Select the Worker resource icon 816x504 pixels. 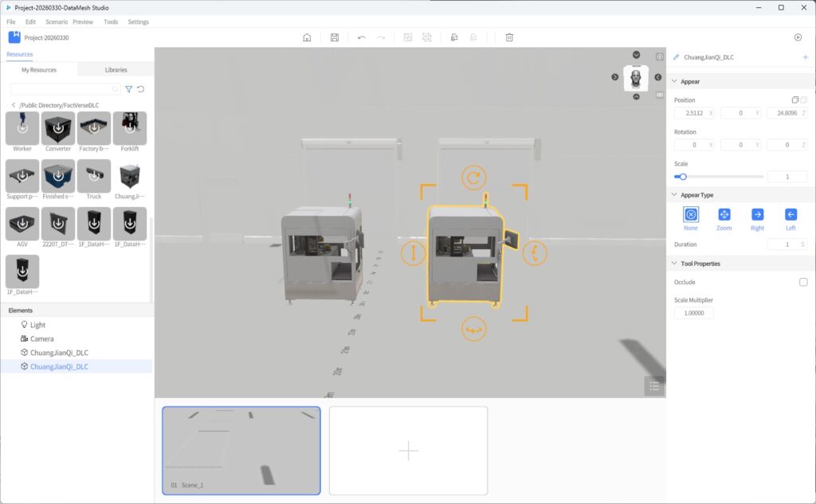[x=22, y=127]
